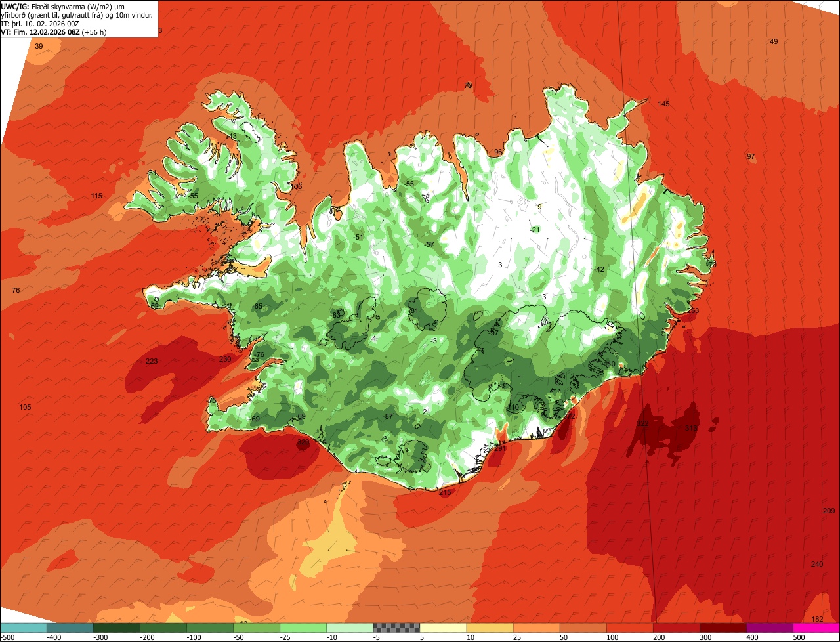Viewport: 840px width, 642px height.
Task: Click the map value '-65'
Action: pyautogui.click(x=257, y=306)
